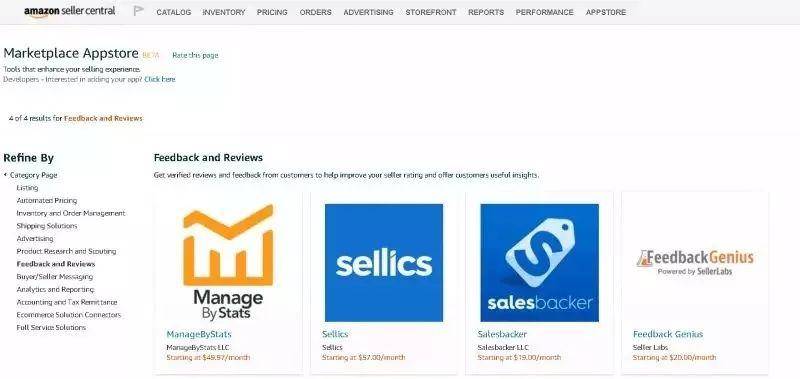Image resolution: width=800 pixels, height=379 pixels.
Task: Select Shipping Solutions category
Action: [46, 226]
